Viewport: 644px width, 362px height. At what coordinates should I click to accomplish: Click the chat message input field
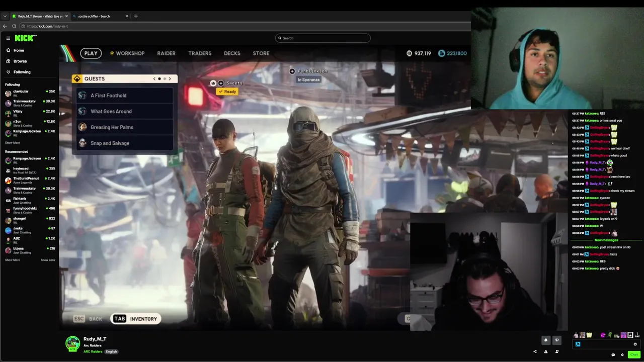point(606,344)
